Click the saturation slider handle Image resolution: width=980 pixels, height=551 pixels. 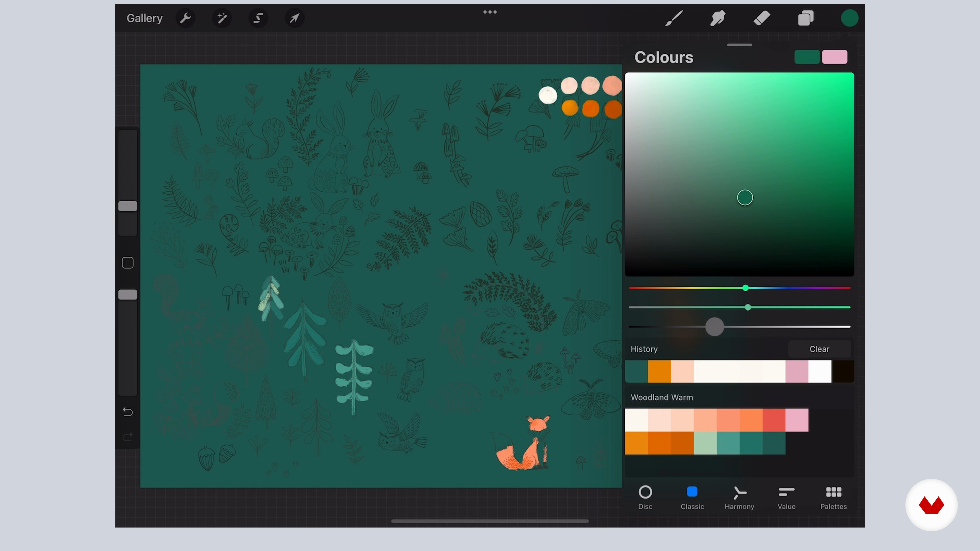point(748,307)
